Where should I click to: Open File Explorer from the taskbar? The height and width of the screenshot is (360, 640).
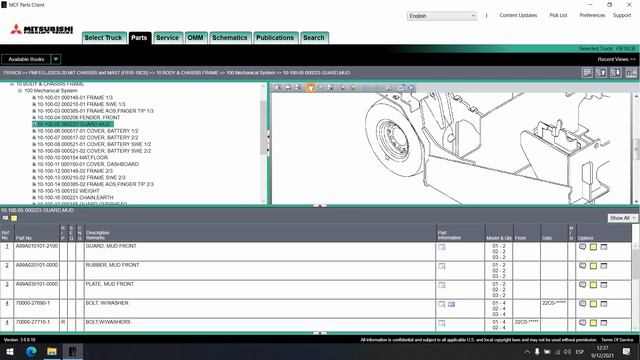click(x=52, y=351)
